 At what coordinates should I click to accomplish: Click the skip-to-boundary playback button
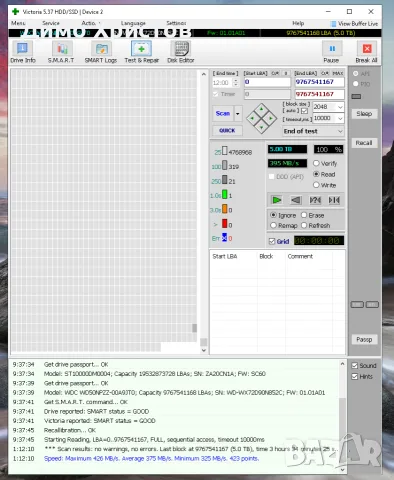(334, 200)
